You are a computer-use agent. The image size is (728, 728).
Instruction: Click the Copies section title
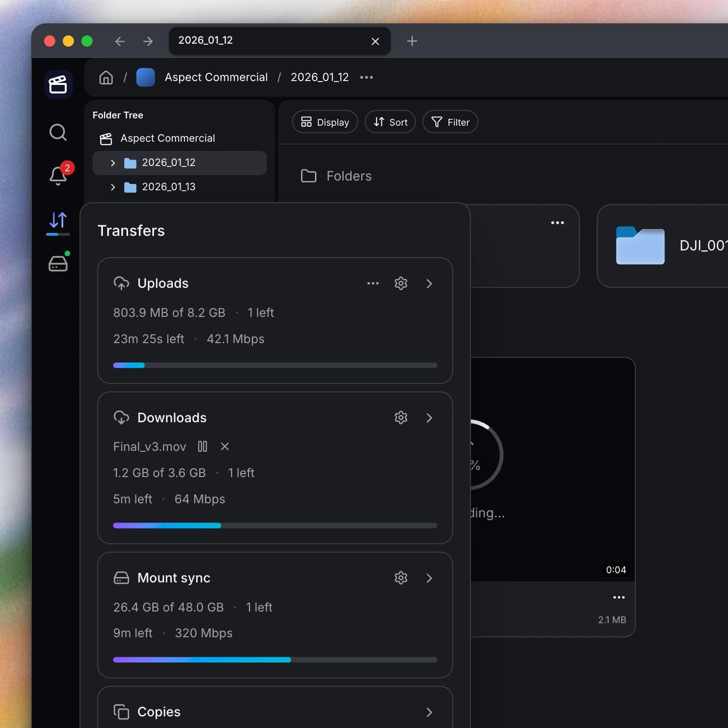click(159, 712)
